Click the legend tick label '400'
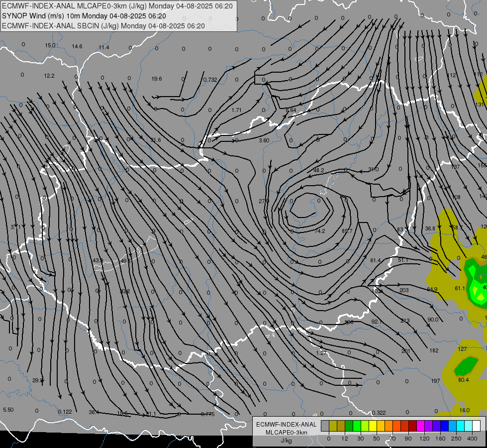 472,439
